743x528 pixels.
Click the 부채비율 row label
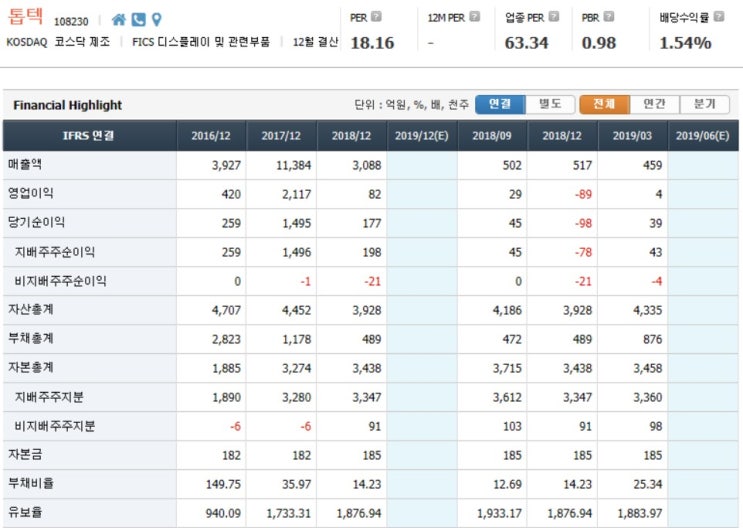(x=31, y=483)
